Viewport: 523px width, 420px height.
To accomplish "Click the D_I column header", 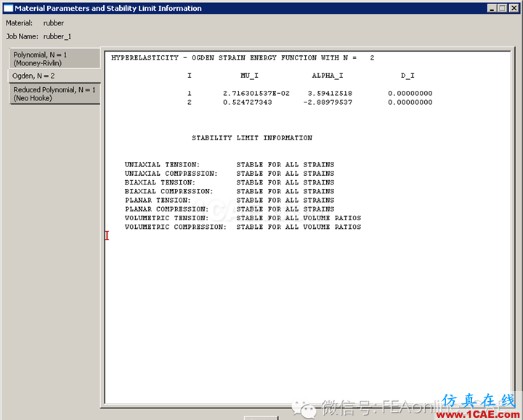I will (408, 76).
